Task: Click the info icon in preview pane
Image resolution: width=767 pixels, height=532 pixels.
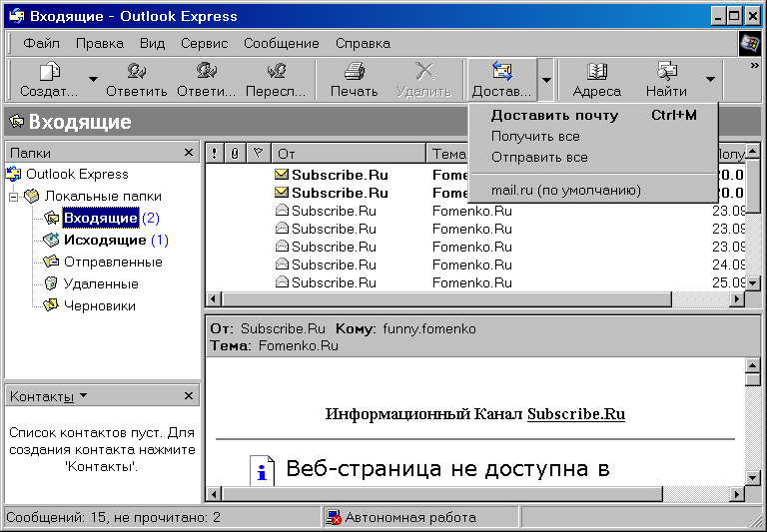Action: (x=263, y=471)
